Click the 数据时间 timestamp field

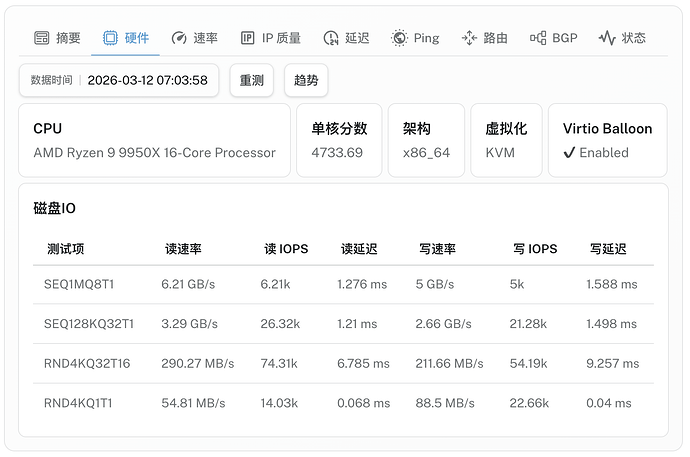[119, 80]
